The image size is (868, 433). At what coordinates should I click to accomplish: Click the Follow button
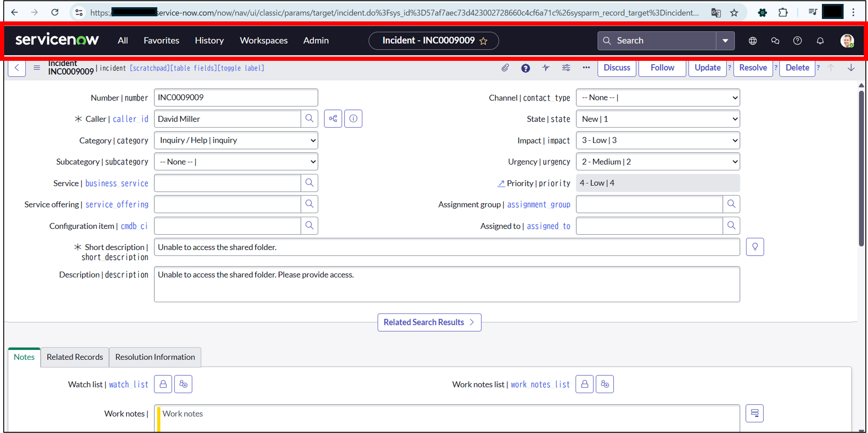(662, 68)
